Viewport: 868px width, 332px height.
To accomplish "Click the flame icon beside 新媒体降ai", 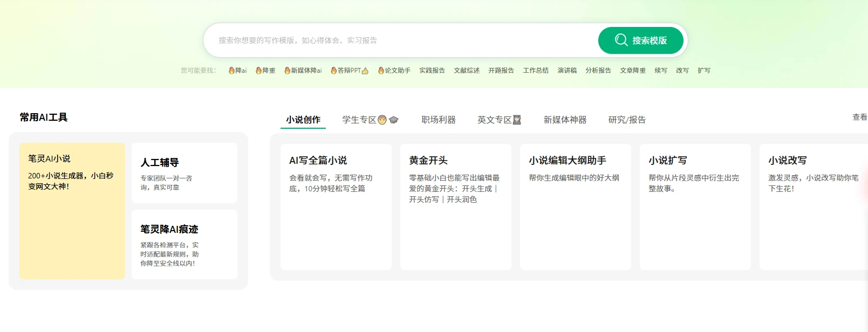I will [x=288, y=71].
